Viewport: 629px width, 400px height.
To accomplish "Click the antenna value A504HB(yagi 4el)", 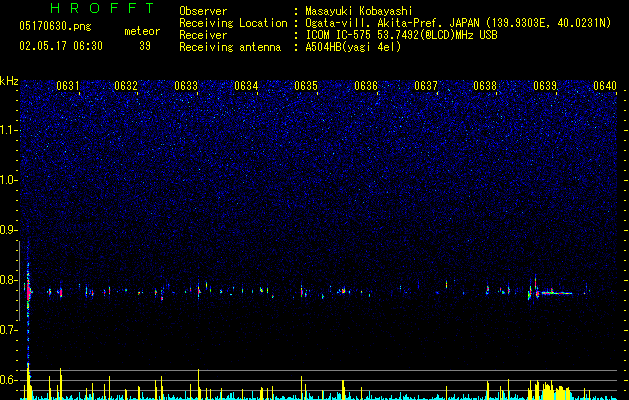I will 353,47.
